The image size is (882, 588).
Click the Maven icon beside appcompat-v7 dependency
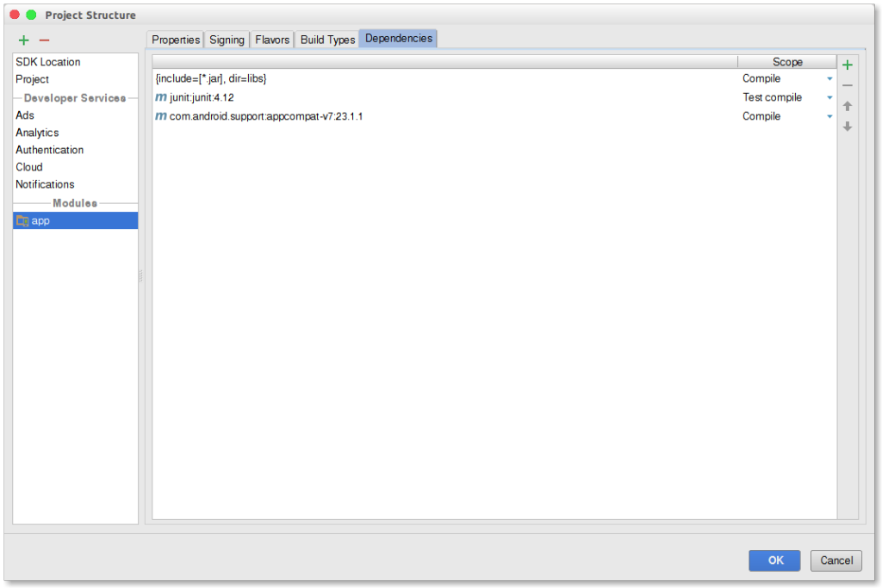click(161, 116)
